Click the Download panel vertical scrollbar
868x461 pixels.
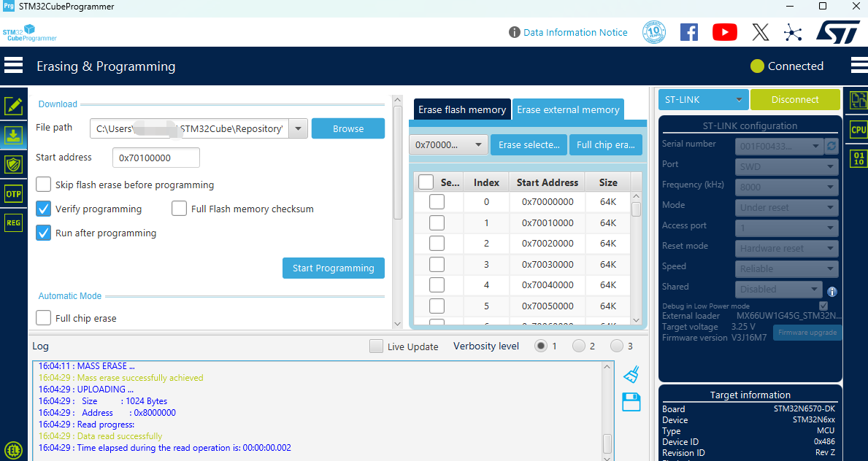pyautogui.click(x=397, y=163)
